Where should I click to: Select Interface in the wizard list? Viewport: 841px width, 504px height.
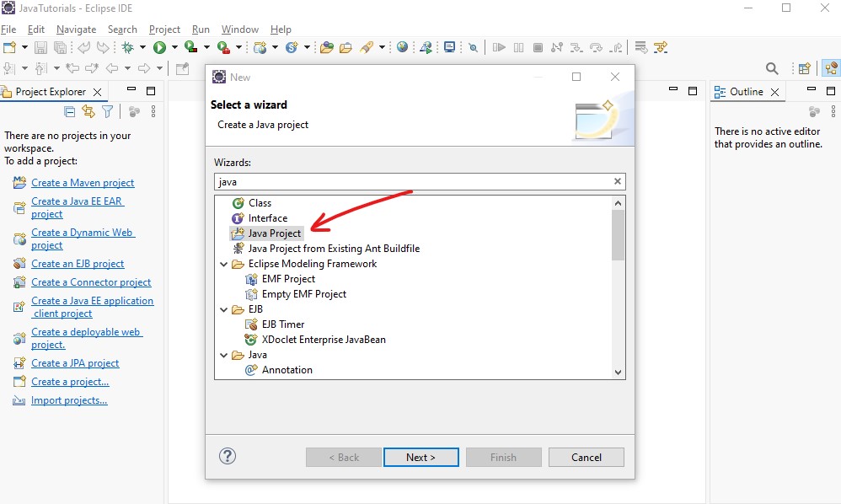(x=260, y=218)
